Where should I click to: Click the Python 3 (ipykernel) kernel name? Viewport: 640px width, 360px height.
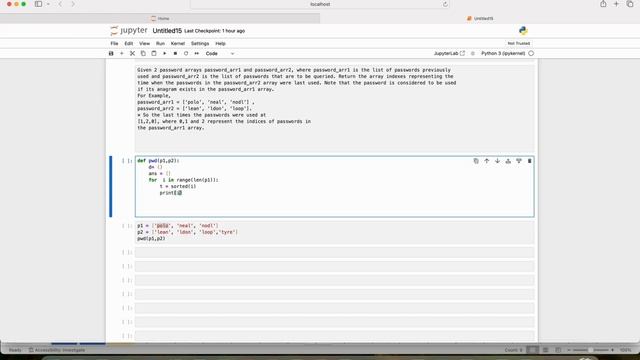tap(503, 53)
